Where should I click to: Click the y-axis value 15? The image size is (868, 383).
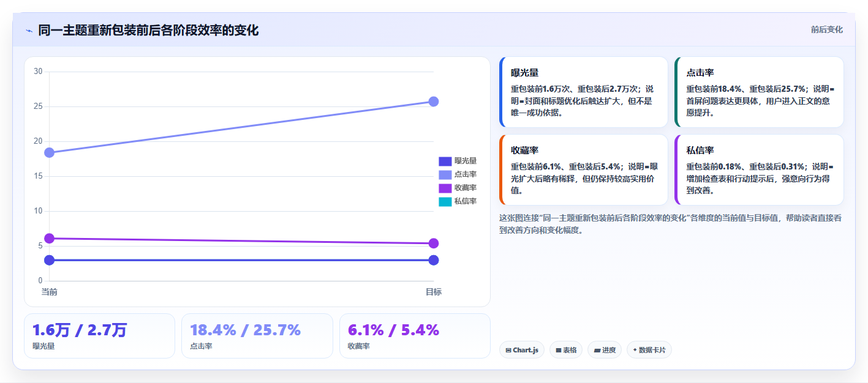tap(38, 176)
